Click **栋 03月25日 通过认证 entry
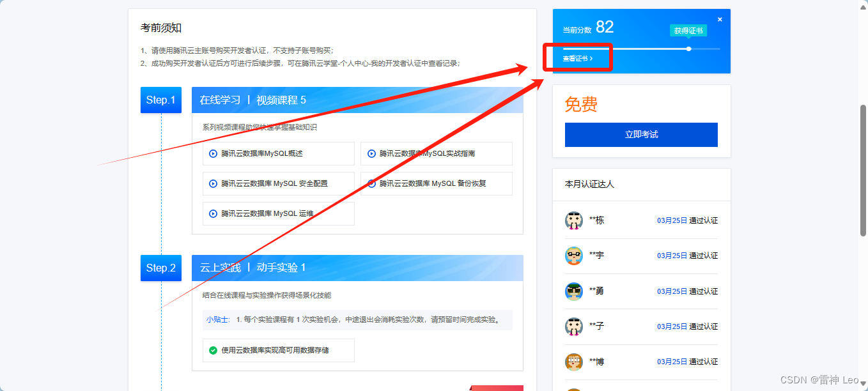 tap(641, 220)
